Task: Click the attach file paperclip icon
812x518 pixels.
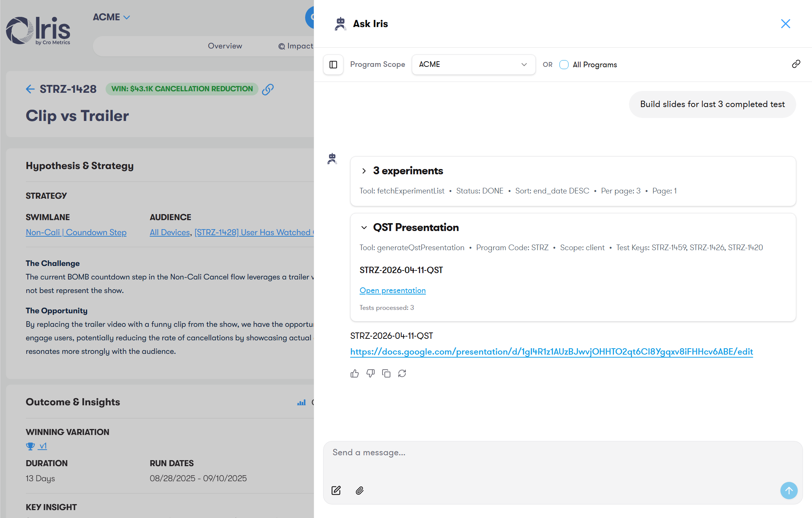Action: [x=360, y=491]
